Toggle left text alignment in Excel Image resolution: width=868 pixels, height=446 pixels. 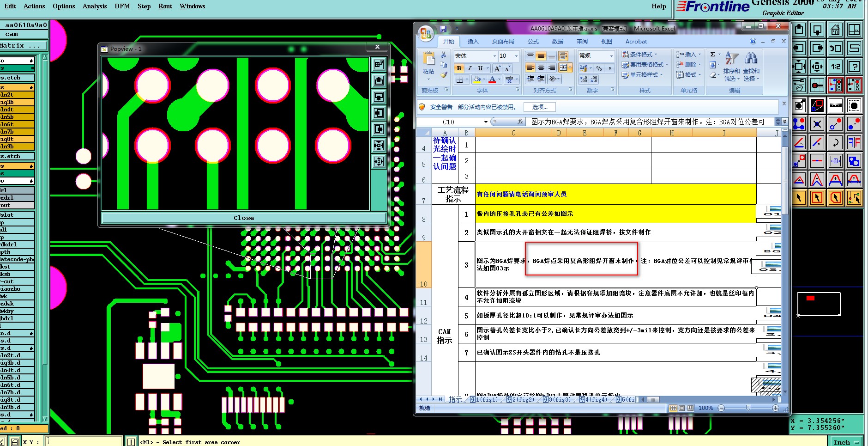(530, 68)
